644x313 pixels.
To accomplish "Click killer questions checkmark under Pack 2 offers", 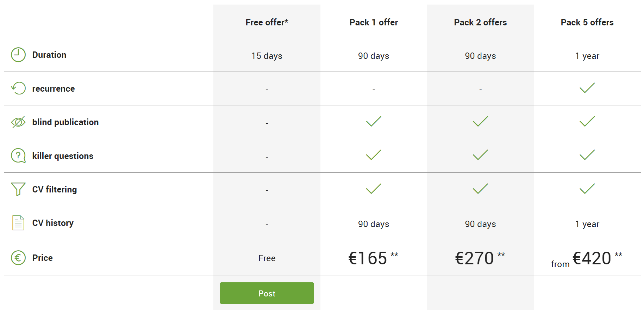I will 480,155.
